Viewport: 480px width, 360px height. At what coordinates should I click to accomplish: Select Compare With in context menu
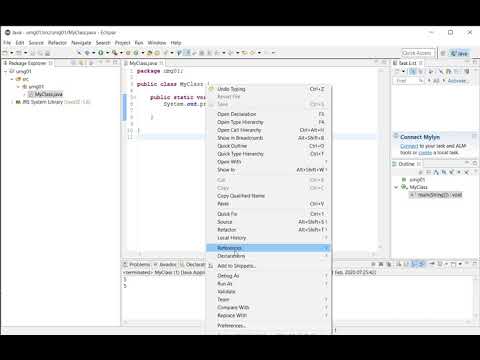[x=269, y=307]
